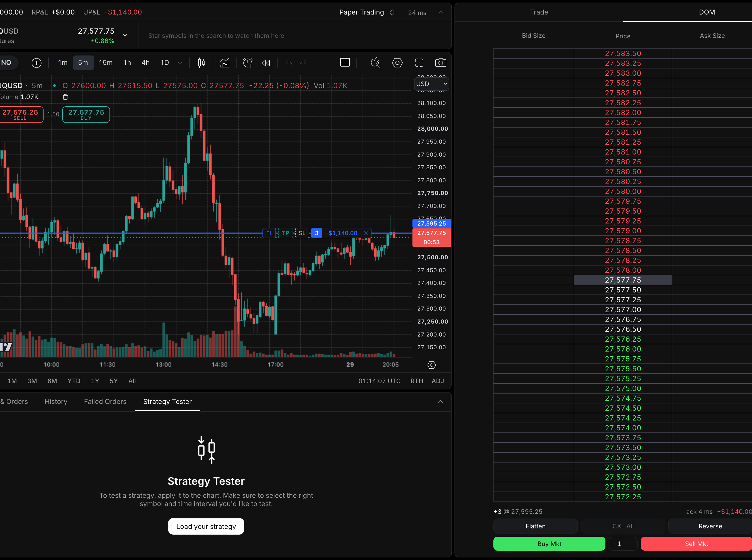The width and height of the screenshot is (752, 560).
Task: Add take profit with TP tag
Action: (x=286, y=233)
